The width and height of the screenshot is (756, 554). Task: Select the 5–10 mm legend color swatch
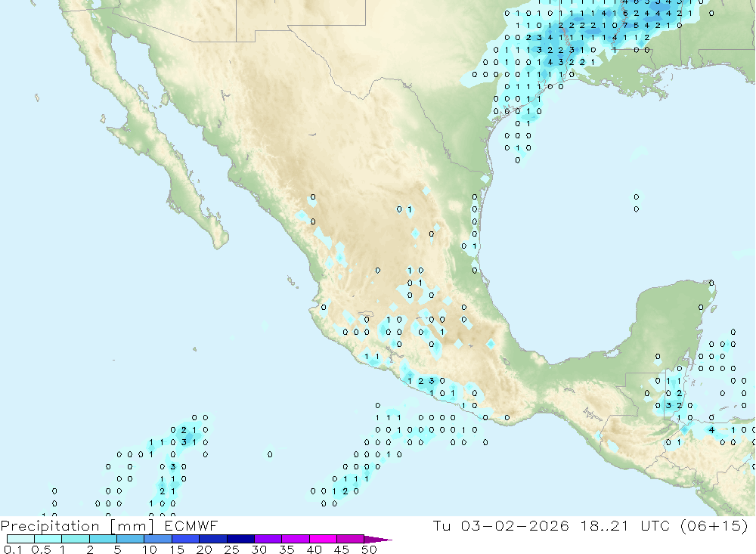pos(131,539)
